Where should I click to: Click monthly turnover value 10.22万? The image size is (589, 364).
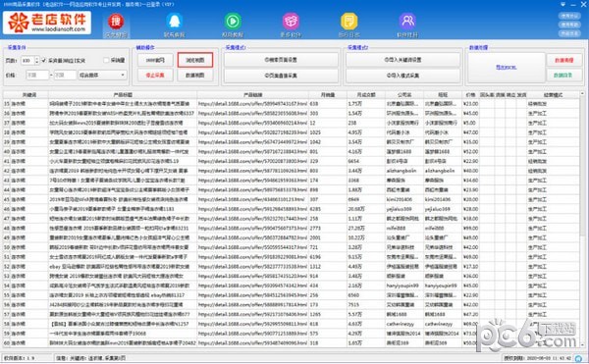click(x=356, y=237)
